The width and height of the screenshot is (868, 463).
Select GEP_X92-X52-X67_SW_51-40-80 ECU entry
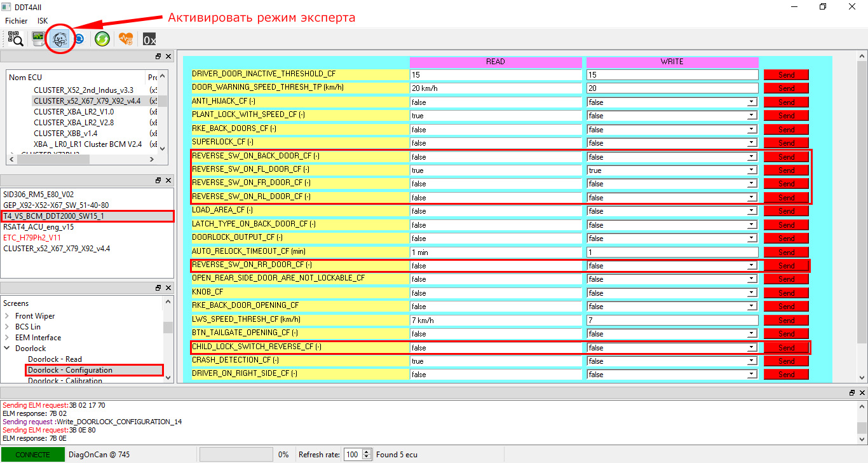(56, 205)
